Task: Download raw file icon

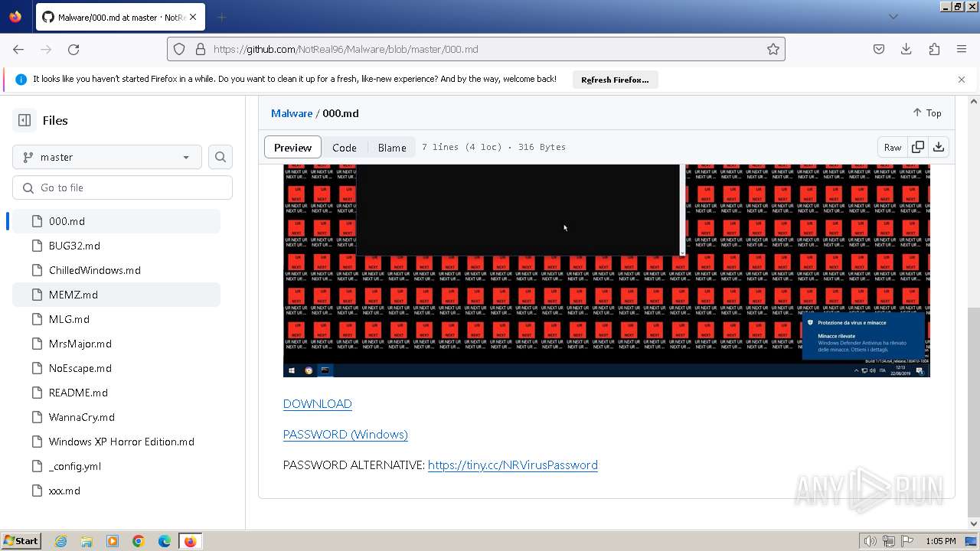Action: 939,147
